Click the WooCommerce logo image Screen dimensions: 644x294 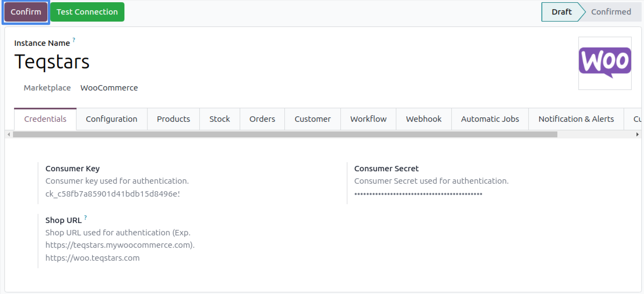pyautogui.click(x=605, y=63)
